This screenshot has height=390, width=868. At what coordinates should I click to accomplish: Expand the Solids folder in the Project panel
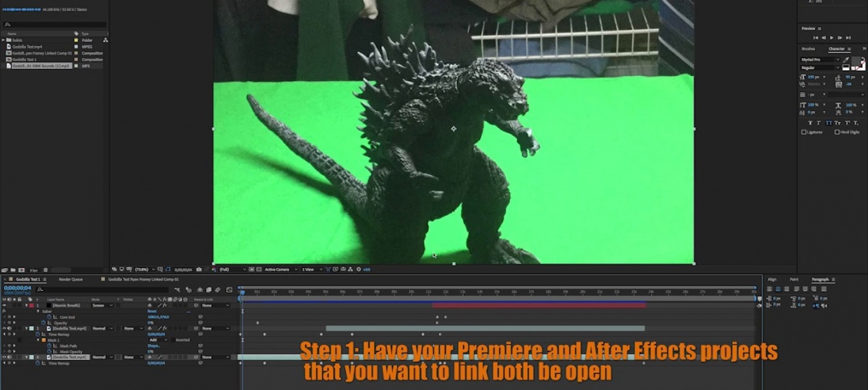(3, 40)
